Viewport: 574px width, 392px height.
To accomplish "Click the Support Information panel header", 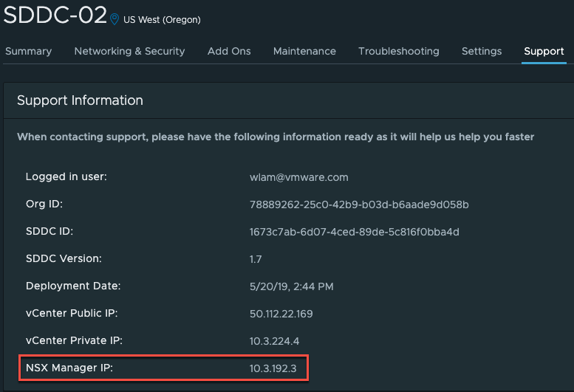I will pos(81,100).
